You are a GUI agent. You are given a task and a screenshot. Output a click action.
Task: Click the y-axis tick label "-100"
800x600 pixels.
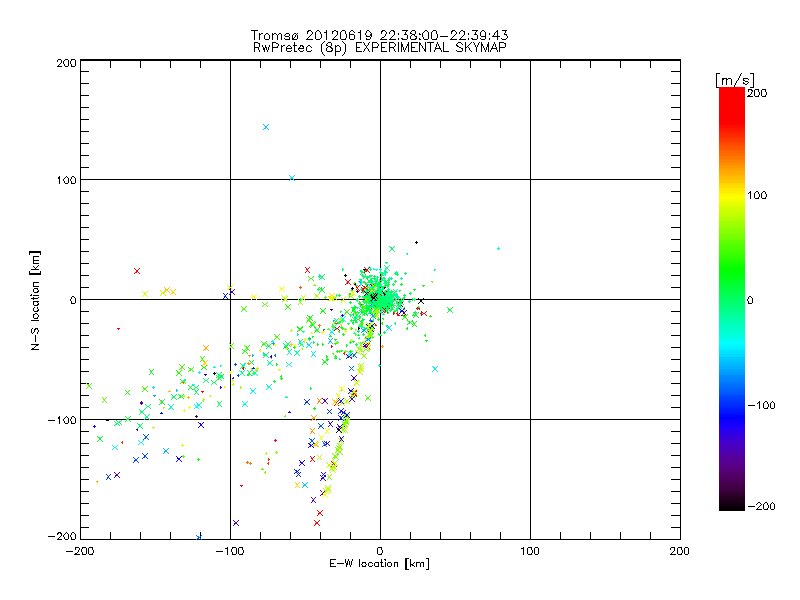click(x=62, y=420)
